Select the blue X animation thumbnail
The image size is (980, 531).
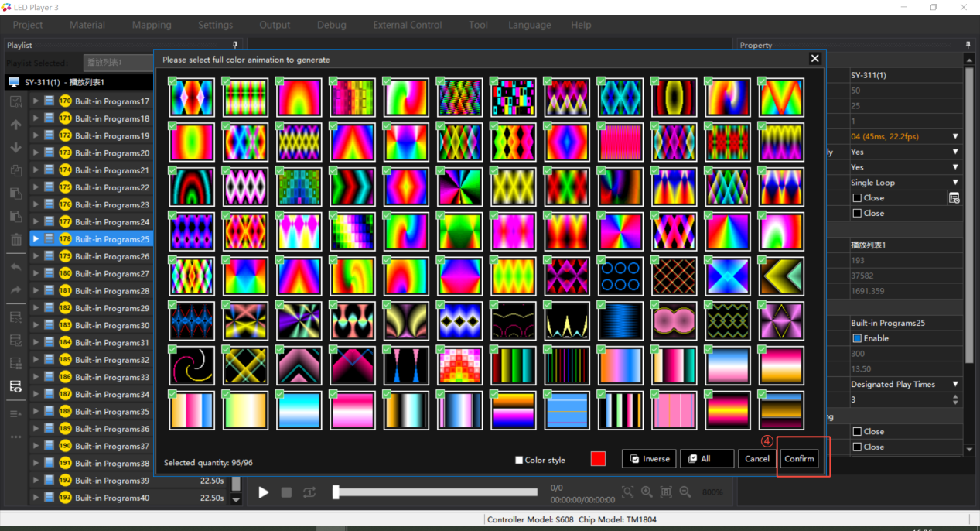click(x=728, y=277)
